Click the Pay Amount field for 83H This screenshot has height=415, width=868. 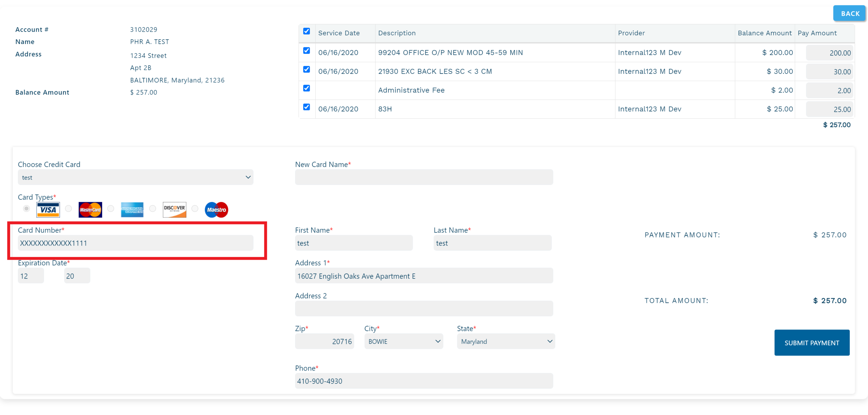click(x=829, y=109)
